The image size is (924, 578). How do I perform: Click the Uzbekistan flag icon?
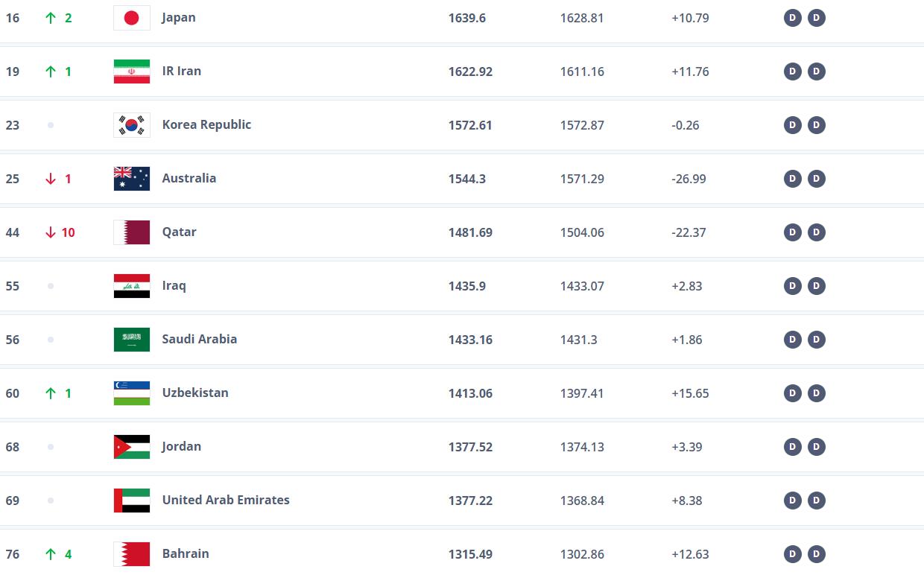(x=131, y=393)
